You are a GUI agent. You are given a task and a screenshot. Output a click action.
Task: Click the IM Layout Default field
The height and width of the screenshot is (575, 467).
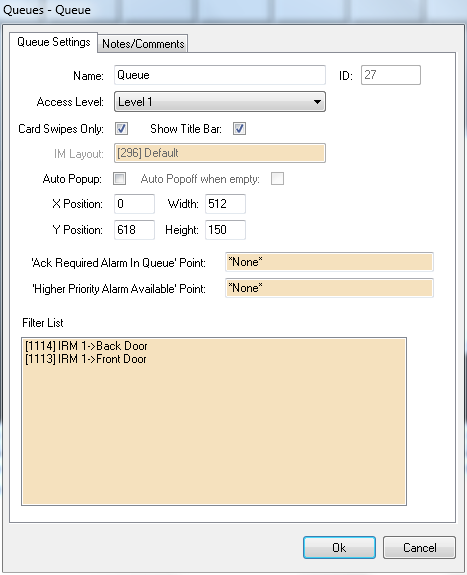tap(220, 153)
